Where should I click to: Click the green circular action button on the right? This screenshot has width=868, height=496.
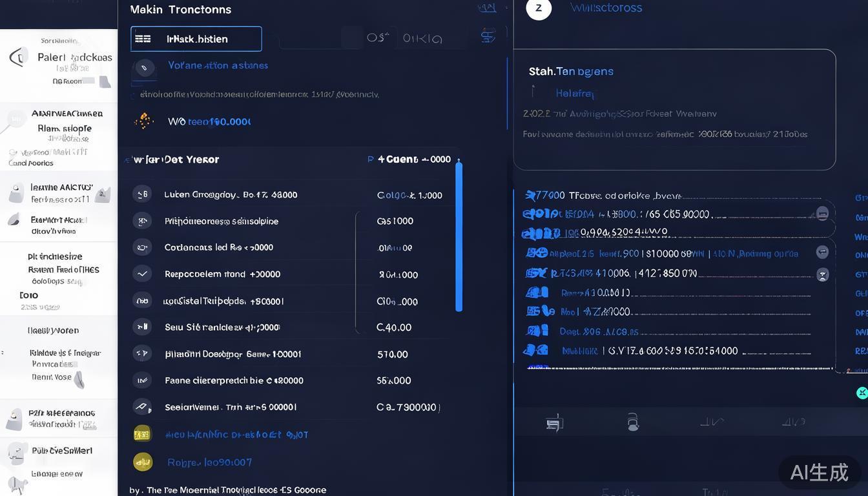pos(862,392)
